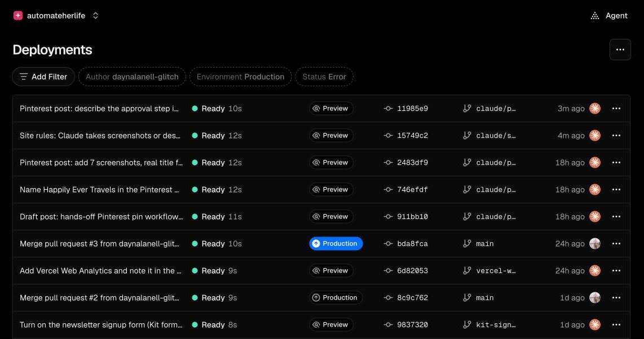
Task: Click the Preview badge for commit 2483df9
Action: coord(331,163)
